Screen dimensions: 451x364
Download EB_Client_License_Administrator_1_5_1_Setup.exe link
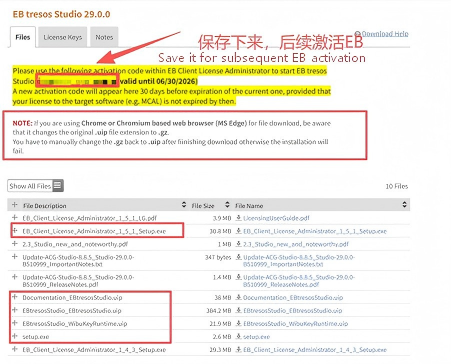pyautogui.click(x=315, y=231)
